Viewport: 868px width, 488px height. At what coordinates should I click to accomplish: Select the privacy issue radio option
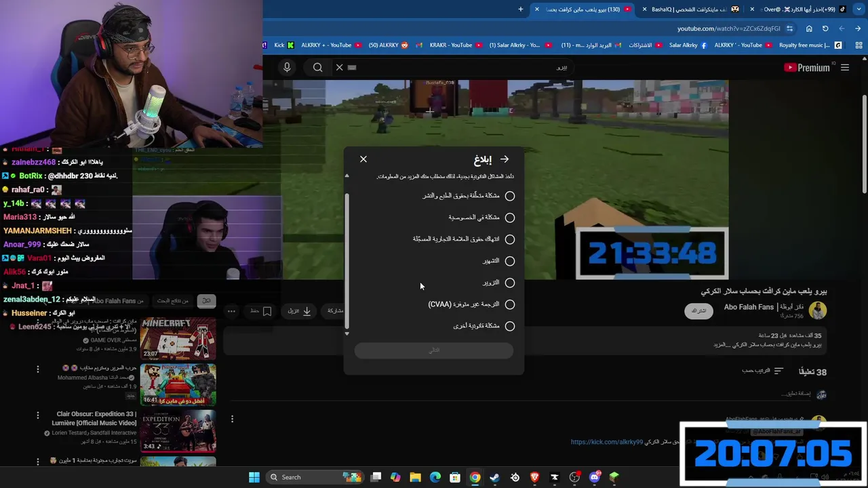click(x=510, y=218)
